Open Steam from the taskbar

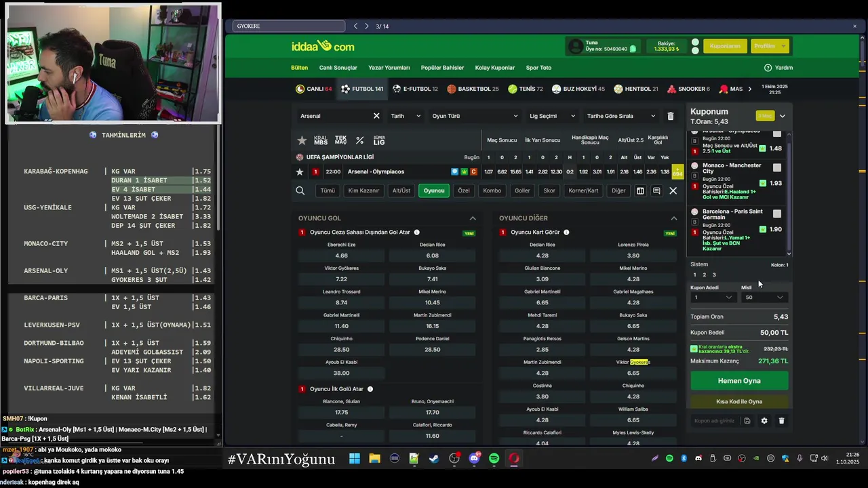[435, 459]
